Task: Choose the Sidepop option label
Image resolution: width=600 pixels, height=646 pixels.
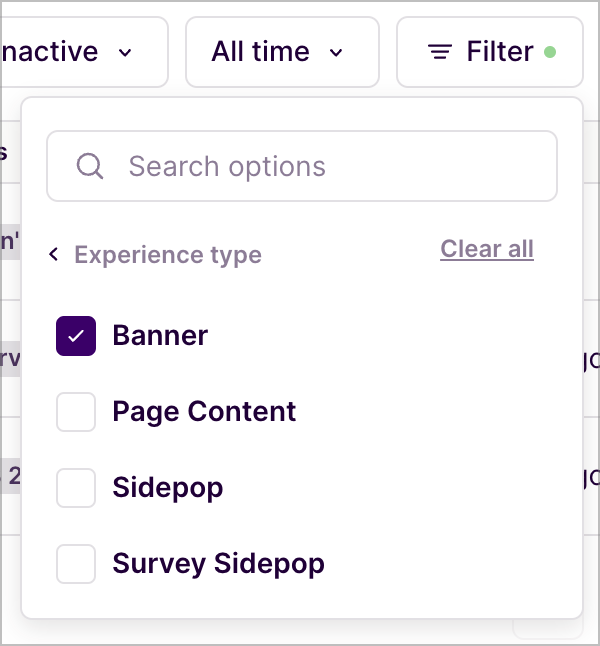Action: (168, 488)
